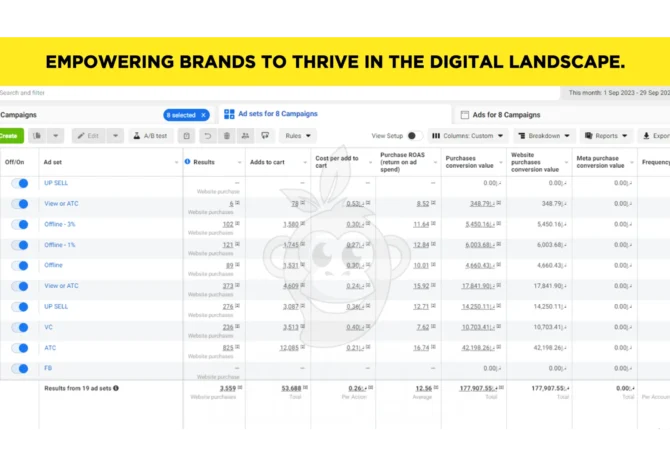Click Website purchases conversion value header
670x450 pixels.
point(535,162)
